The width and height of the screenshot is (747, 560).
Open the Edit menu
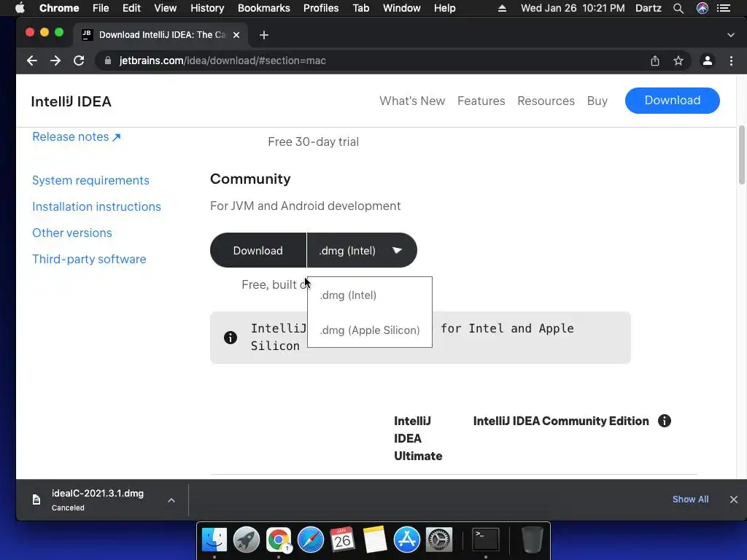(131, 8)
